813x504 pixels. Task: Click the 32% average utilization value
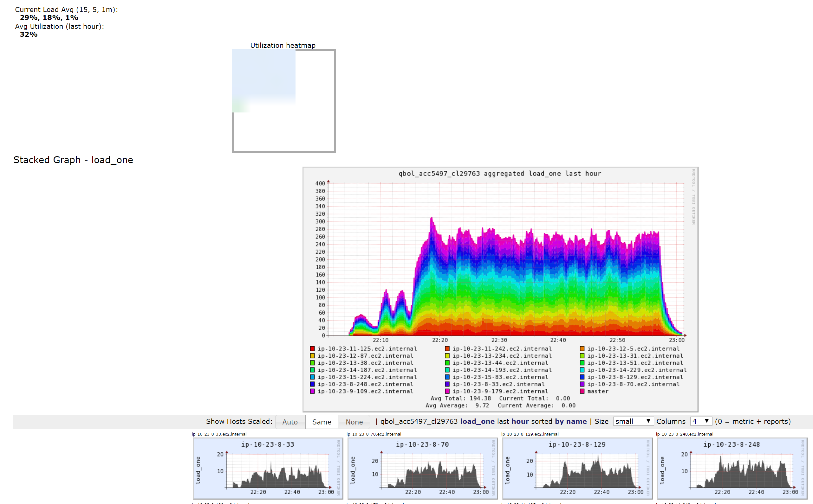tap(29, 34)
